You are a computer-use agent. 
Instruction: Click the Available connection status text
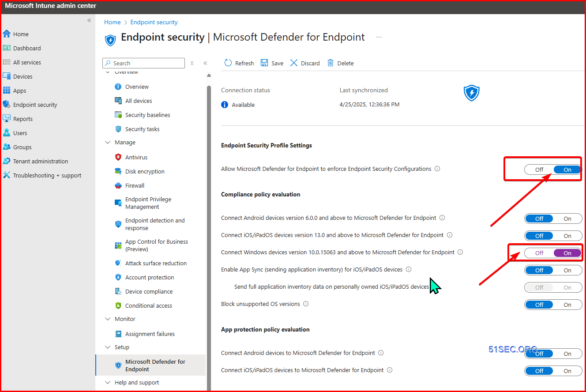(x=243, y=105)
